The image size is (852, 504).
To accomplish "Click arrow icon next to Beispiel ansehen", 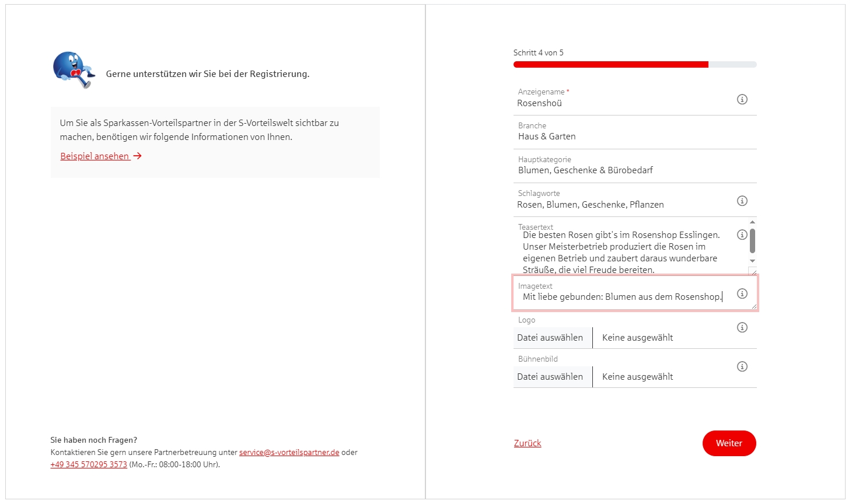I will click(138, 156).
